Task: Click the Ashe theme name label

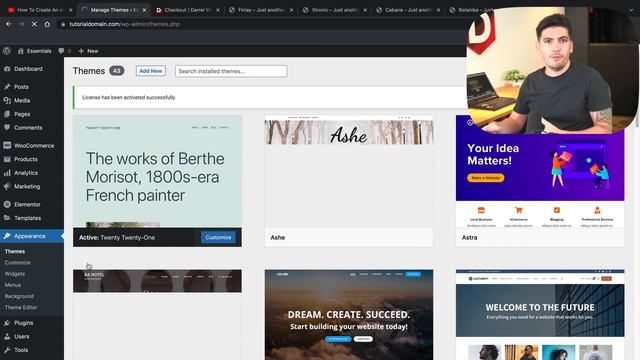Action: 278,237
